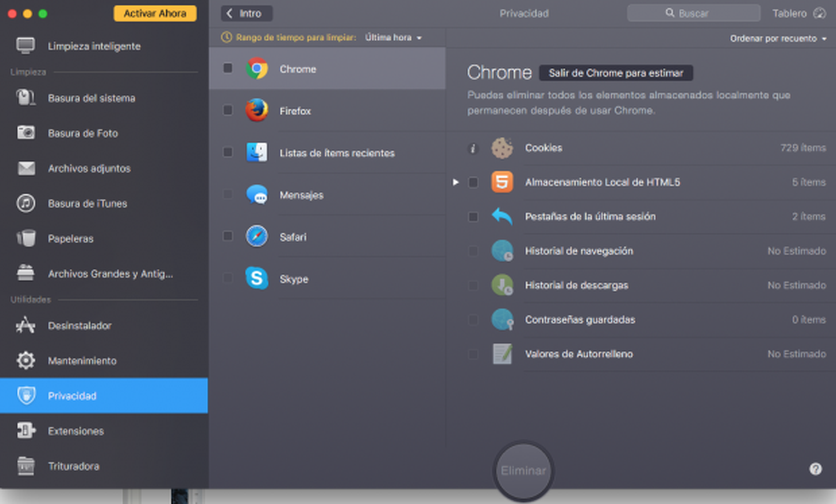
Task: Open the Desinstalador icon
Action: coord(26,325)
